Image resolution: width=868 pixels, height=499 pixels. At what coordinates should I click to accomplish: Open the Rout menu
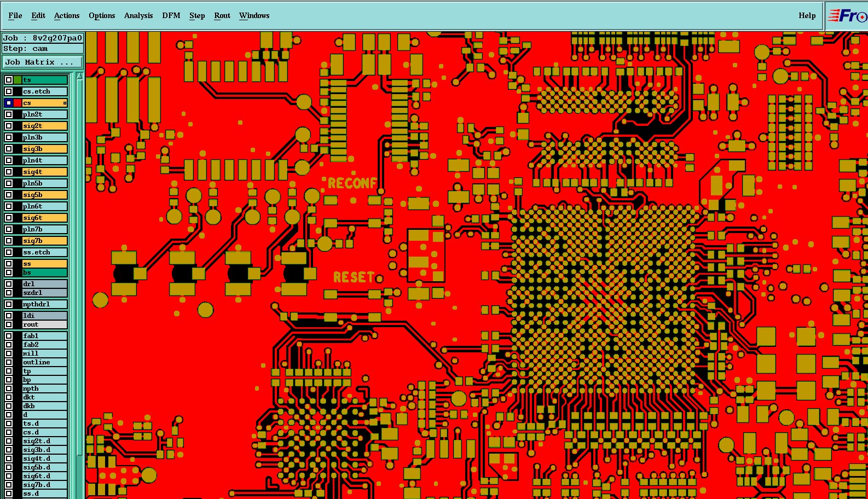pos(222,15)
